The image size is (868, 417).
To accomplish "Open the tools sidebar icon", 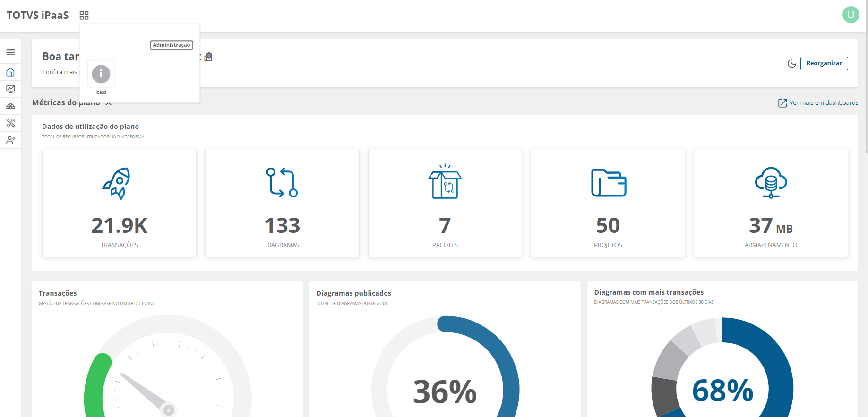I will coord(10,123).
